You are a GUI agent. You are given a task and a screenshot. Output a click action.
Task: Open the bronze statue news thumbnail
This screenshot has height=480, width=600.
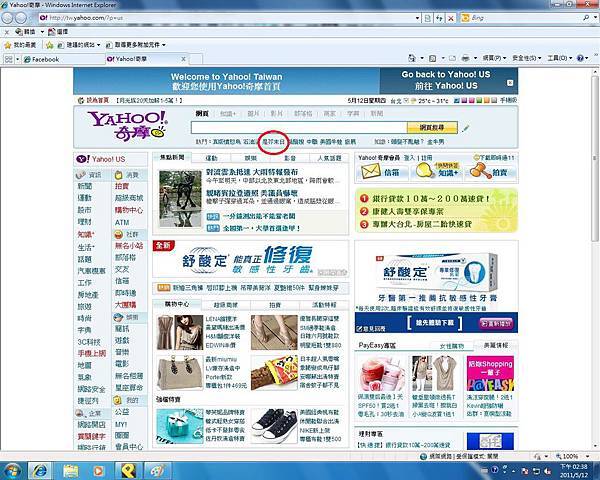click(180, 199)
